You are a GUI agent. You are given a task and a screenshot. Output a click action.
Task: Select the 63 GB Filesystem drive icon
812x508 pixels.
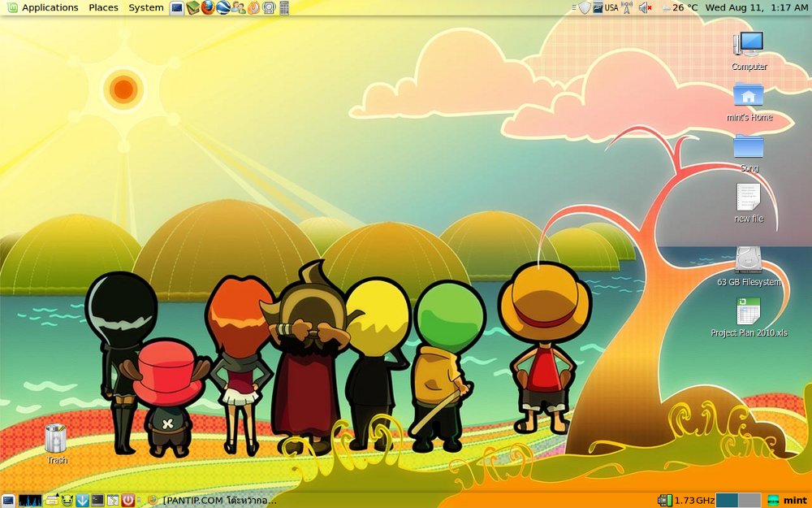(x=749, y=267)
